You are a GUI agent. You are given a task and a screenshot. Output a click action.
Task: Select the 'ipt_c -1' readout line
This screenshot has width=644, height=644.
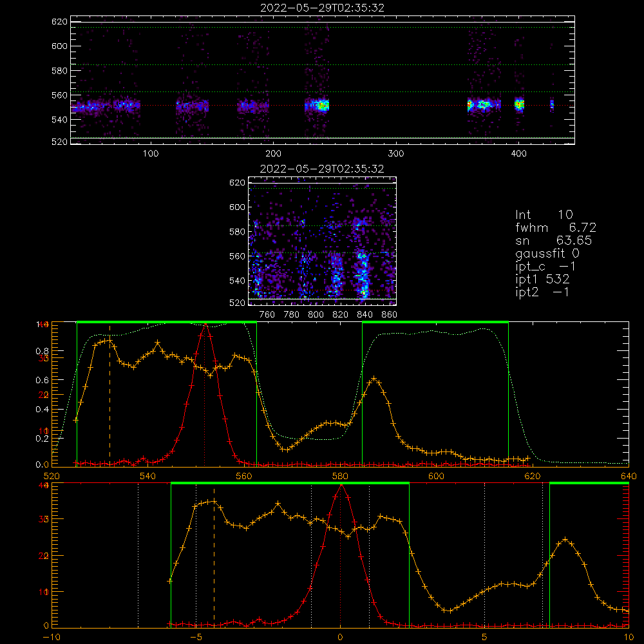click(x=546, y=267)
